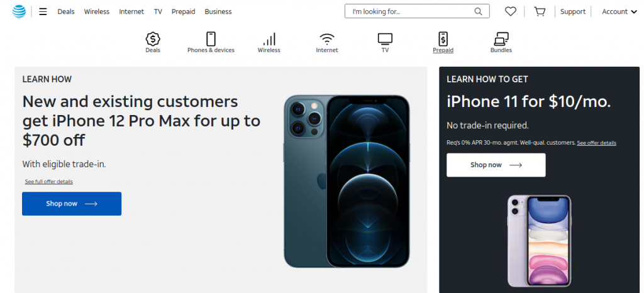Select the Deals dollar badge icon

click(x=153, y=39)
